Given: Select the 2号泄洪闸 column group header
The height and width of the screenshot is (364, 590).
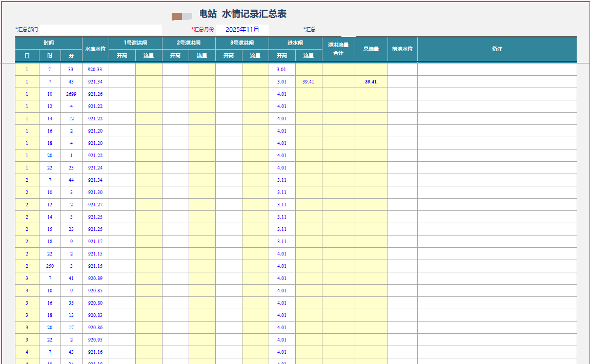Looking at the screenshot, I should pyautogui.click(x=189, y=43).
